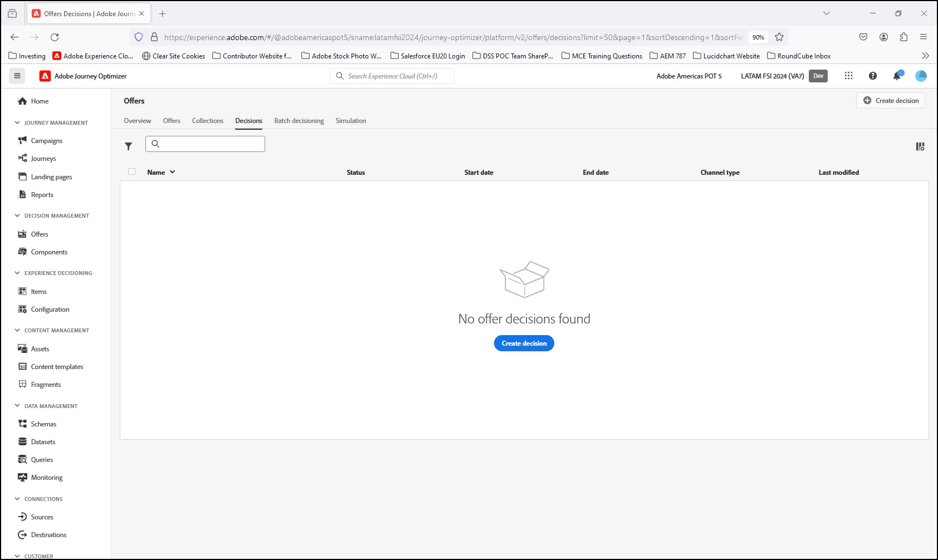
Task: Click the Adobe Americas POT 5 organization
Action: click(x=689, y=76)
